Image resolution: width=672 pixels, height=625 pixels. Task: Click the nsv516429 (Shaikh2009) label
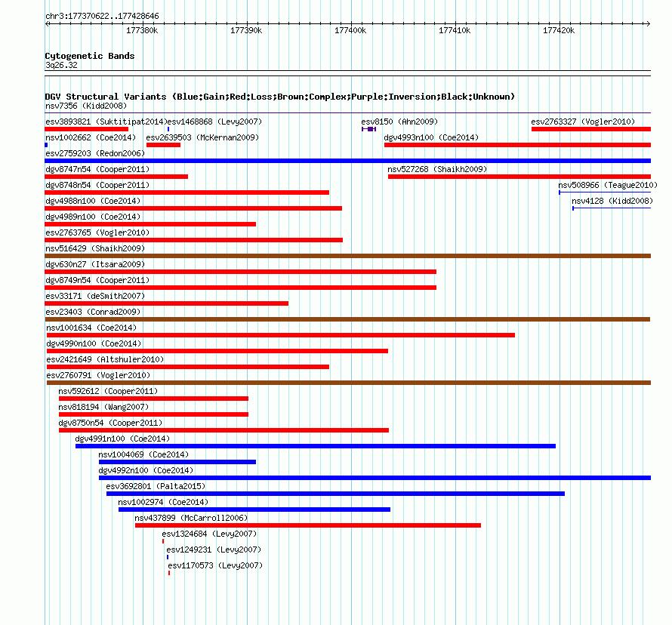95,248
